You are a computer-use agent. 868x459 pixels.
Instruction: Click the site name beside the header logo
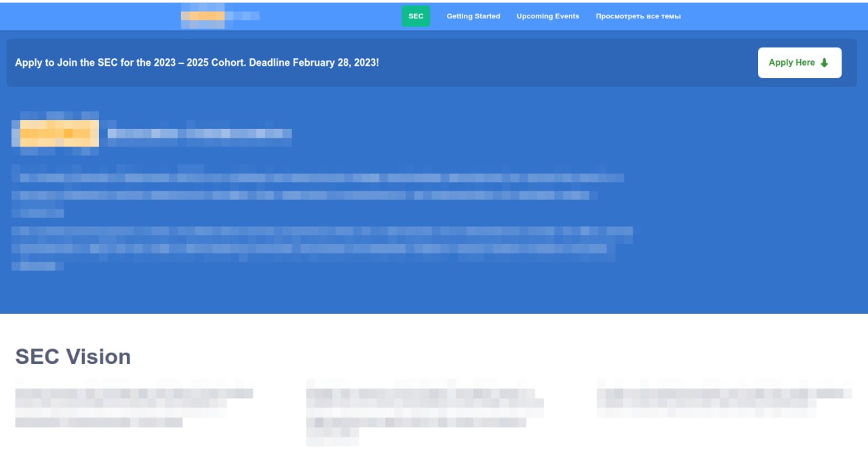(x=242, y=16)
